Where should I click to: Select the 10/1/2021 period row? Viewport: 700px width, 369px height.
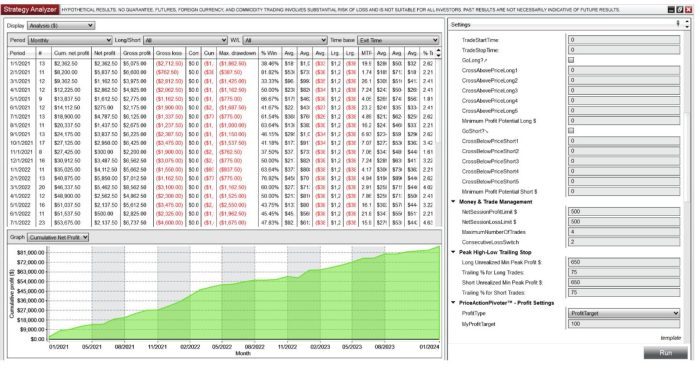tap(221, 143)
